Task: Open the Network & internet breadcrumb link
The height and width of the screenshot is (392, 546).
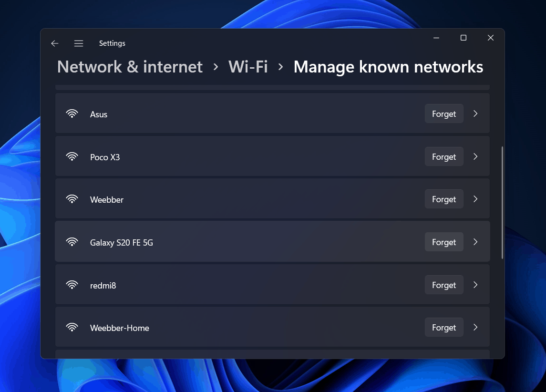Action: [x=129, y=67]
